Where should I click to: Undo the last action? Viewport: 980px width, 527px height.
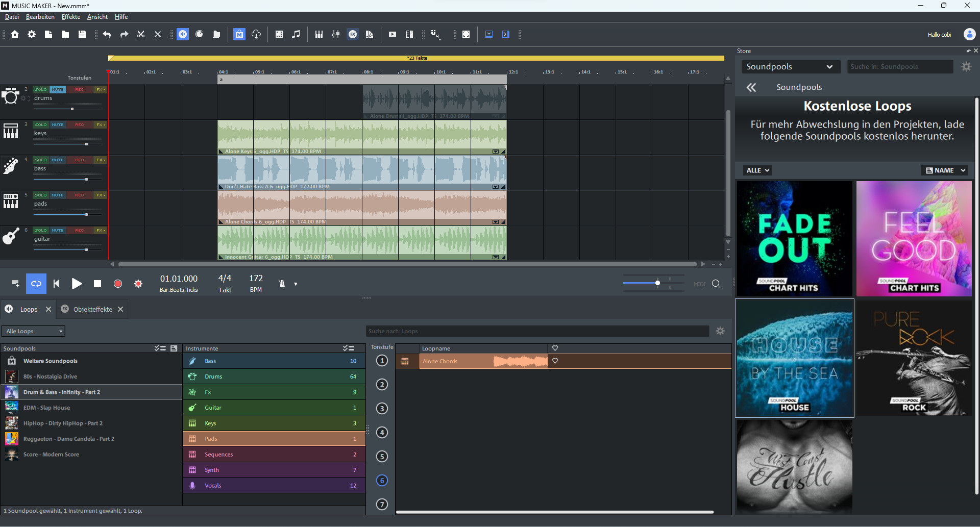[107, 34]
